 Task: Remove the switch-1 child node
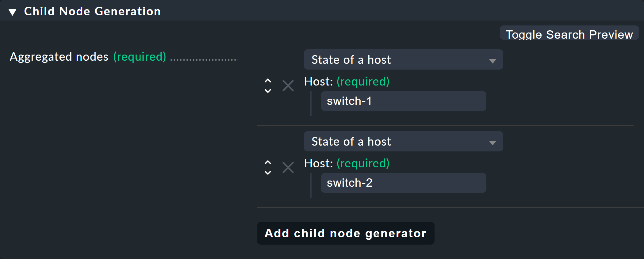(x=288, y=86)
